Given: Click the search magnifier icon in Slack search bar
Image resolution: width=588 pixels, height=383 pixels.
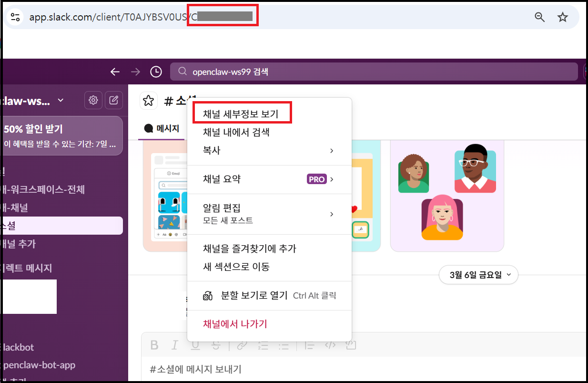Looking at the screenshot, I should pos(182,72).
